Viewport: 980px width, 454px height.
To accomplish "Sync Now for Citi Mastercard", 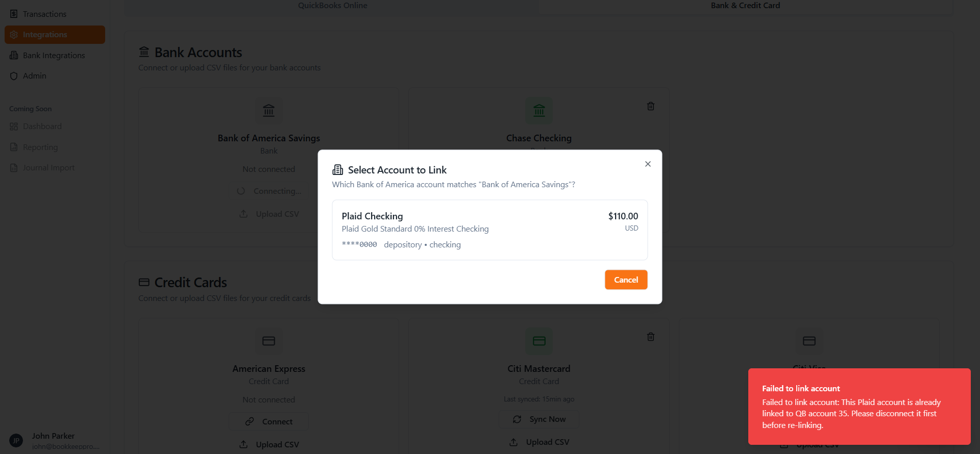I will [539, 419].
